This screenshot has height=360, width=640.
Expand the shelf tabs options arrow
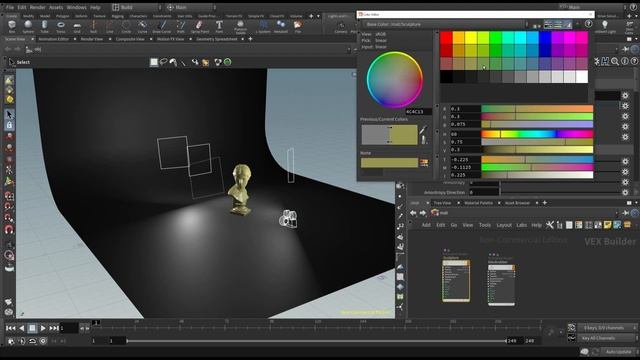pos(318,16)
